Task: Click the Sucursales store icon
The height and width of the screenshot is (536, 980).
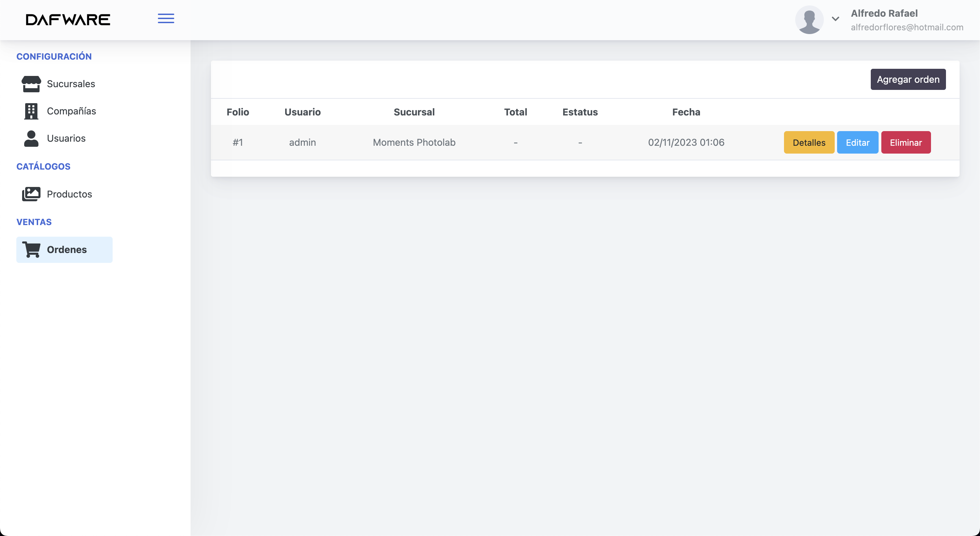Action: (31, 84)
